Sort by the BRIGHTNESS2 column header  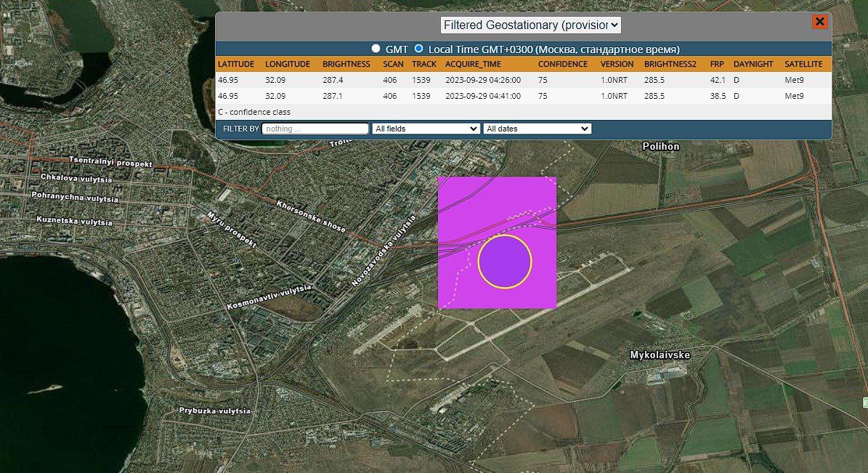click(670, 64)
